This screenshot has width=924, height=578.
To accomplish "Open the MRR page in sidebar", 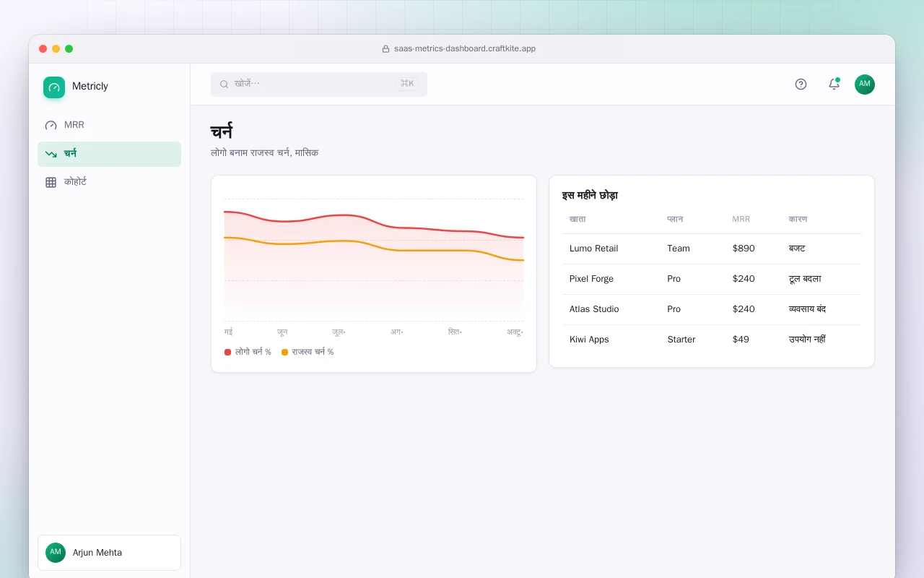I will (109, 126).
